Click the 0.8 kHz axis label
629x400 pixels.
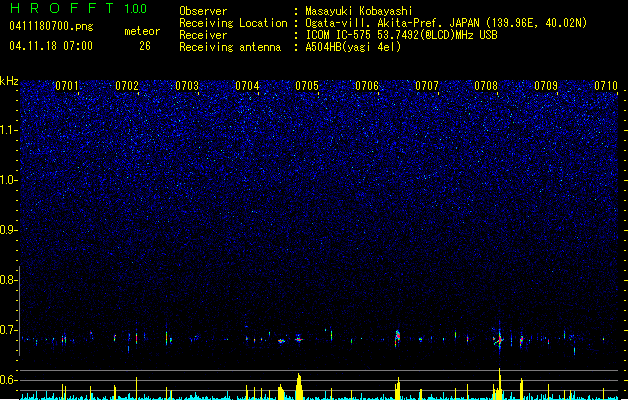click(x=9, y=280)
